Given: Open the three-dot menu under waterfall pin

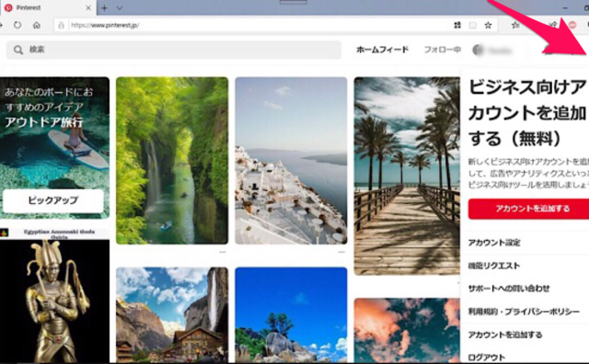Looking at the screenshot, I should pos(223,252).
